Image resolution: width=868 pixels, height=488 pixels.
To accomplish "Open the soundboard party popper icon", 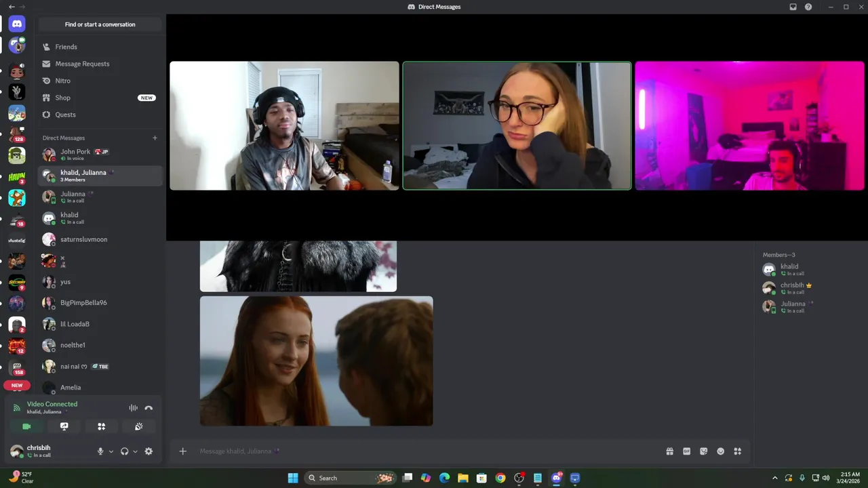I will point(138,426).
